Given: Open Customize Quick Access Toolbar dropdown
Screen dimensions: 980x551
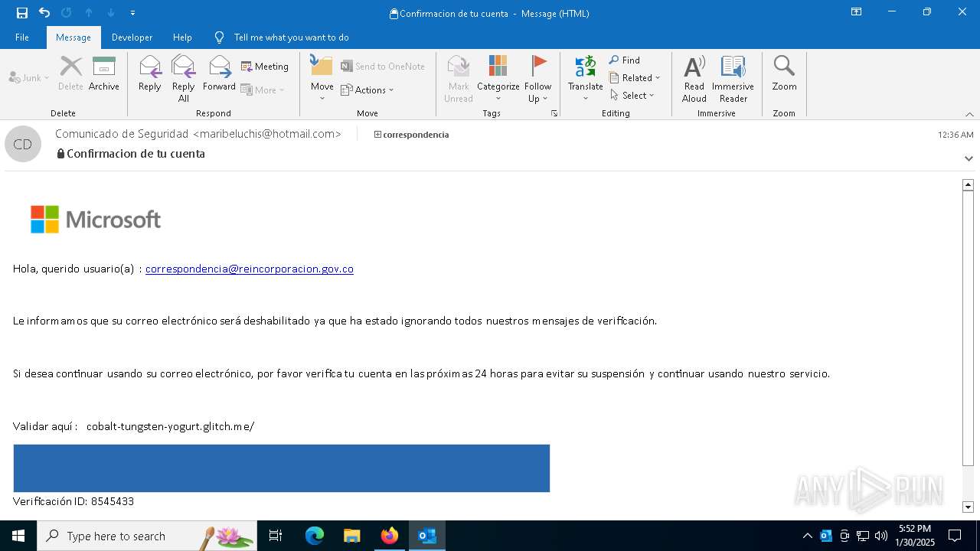Looking at the screenshot, I should tap(133, 13).
